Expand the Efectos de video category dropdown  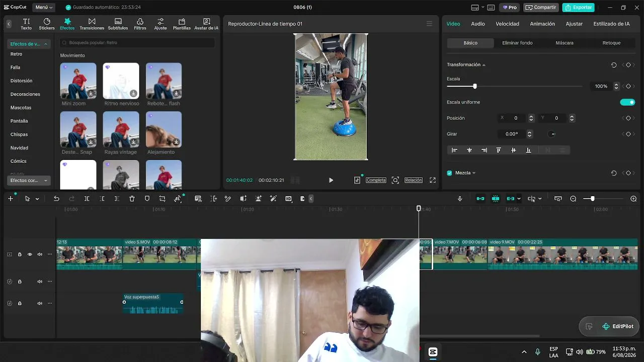(x=28, y=44)
